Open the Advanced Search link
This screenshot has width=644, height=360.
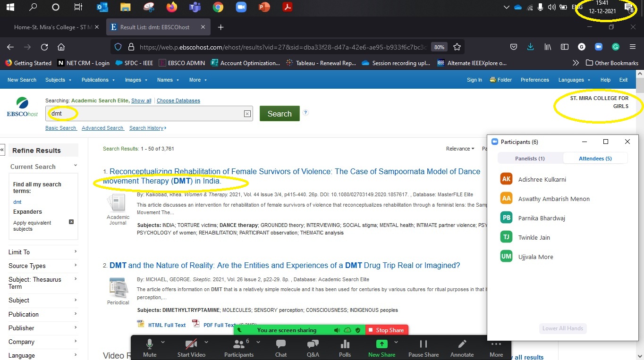[x=102, y=128]
